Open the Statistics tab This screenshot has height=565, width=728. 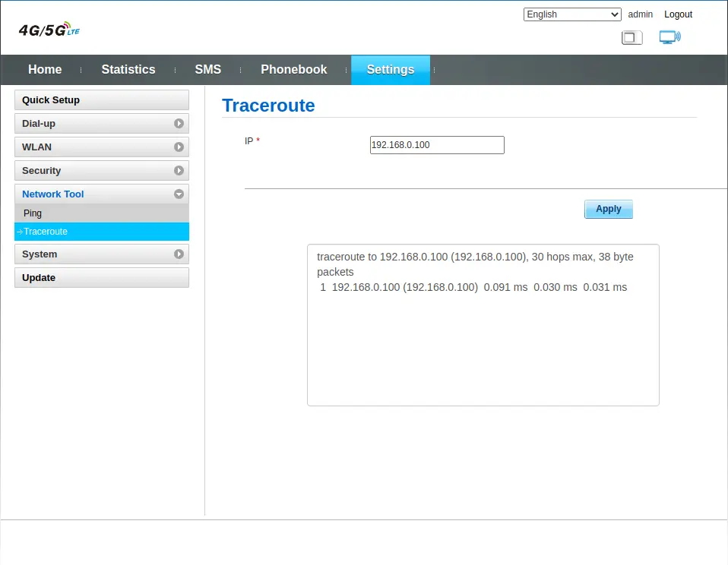[x=128, y=70]
